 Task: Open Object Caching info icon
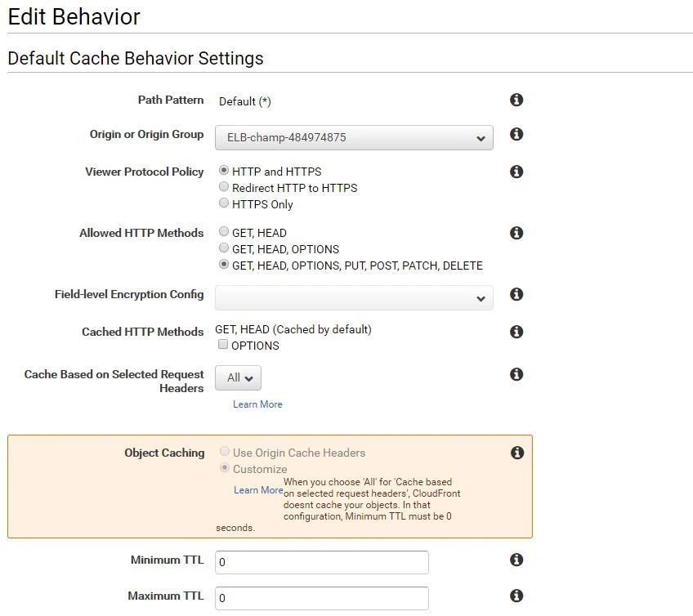coord(517,453)
